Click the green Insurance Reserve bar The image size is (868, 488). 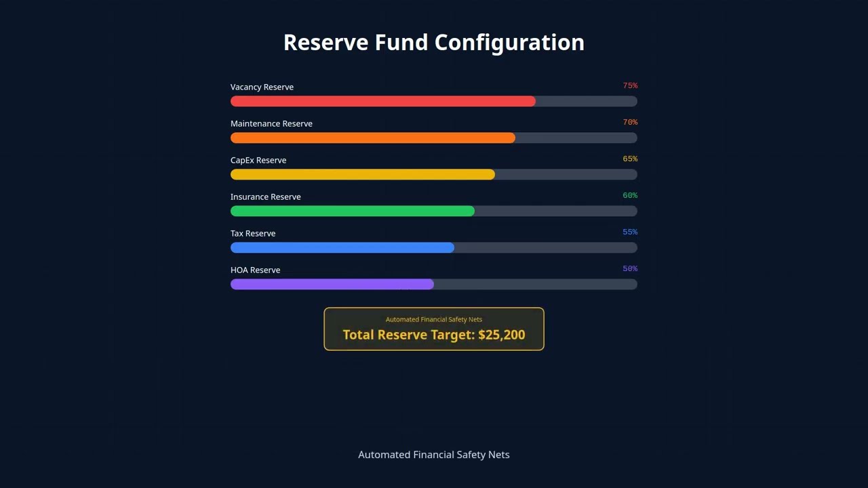[x=353, y=211]
